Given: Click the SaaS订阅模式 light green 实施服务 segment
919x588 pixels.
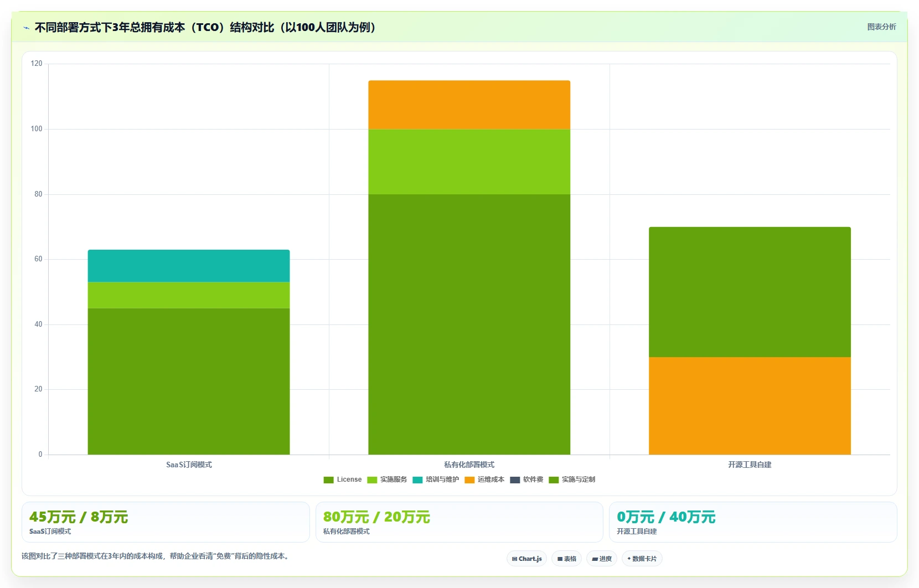Looking at the screenshot, I should (x=189, y=295).
